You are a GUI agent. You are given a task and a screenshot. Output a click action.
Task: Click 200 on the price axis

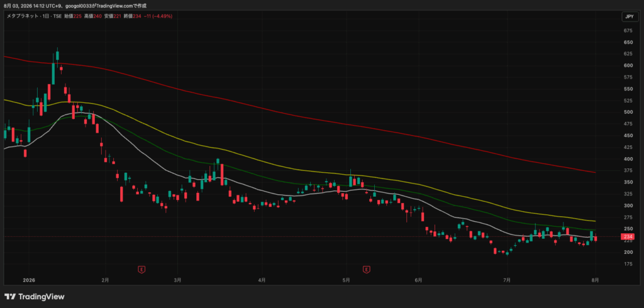628,252
